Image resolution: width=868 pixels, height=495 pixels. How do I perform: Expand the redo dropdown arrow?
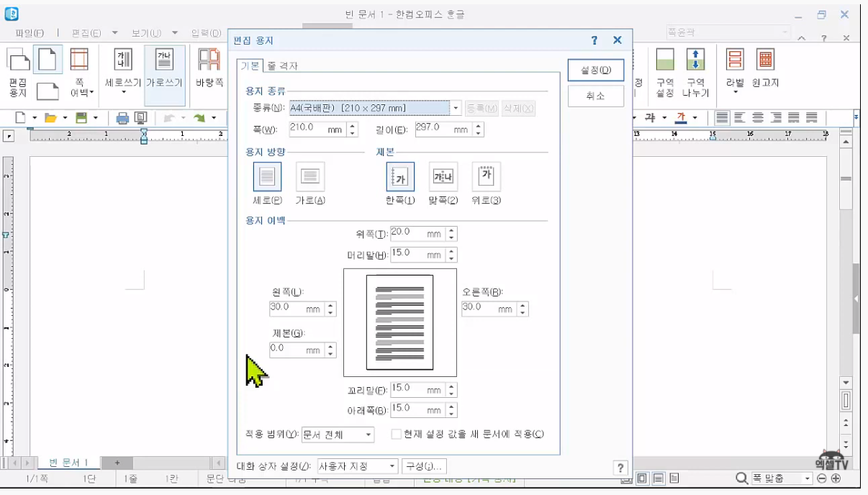coord(214,118)
